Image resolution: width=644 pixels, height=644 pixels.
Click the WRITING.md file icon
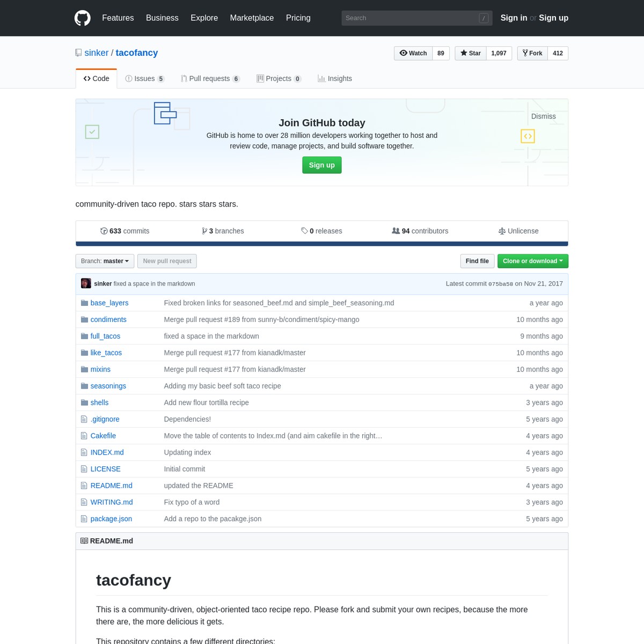coord(84,502)
